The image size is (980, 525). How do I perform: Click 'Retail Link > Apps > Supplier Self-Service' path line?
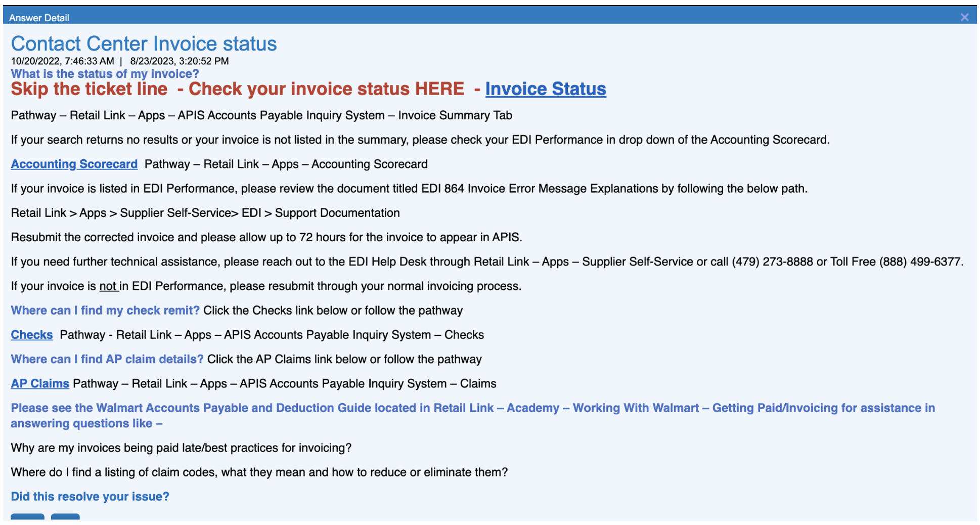click(x=205, y=213)
